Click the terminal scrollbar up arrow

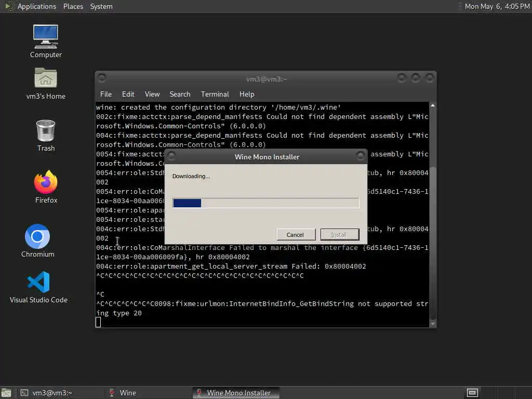(x=433, y=105)
